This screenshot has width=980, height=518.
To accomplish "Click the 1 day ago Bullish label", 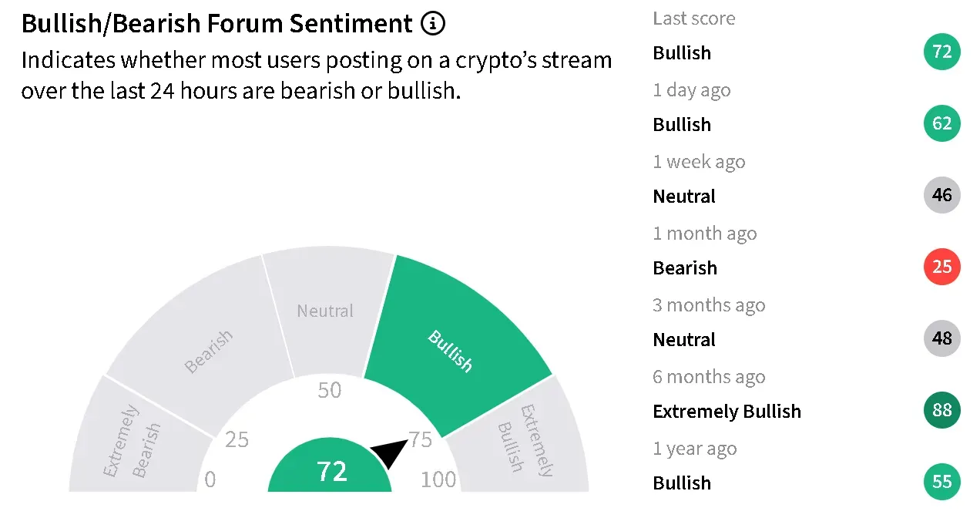I will (682, 125).
